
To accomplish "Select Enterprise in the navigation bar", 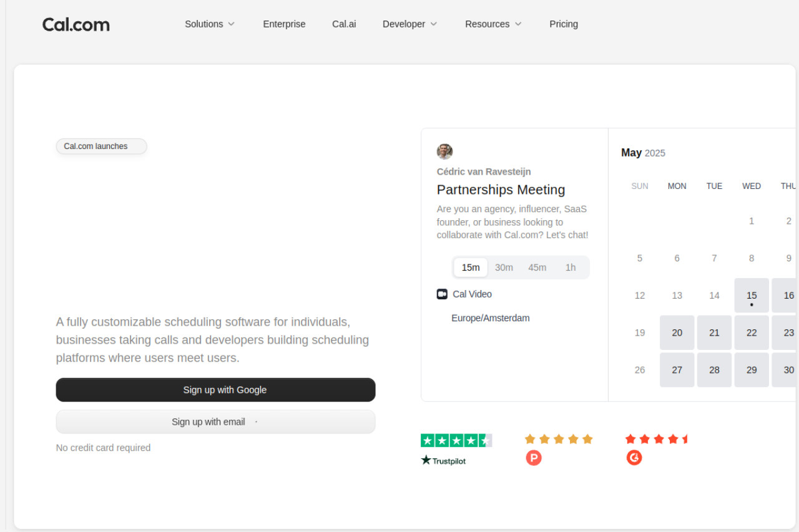I will [x=284, y=24].
